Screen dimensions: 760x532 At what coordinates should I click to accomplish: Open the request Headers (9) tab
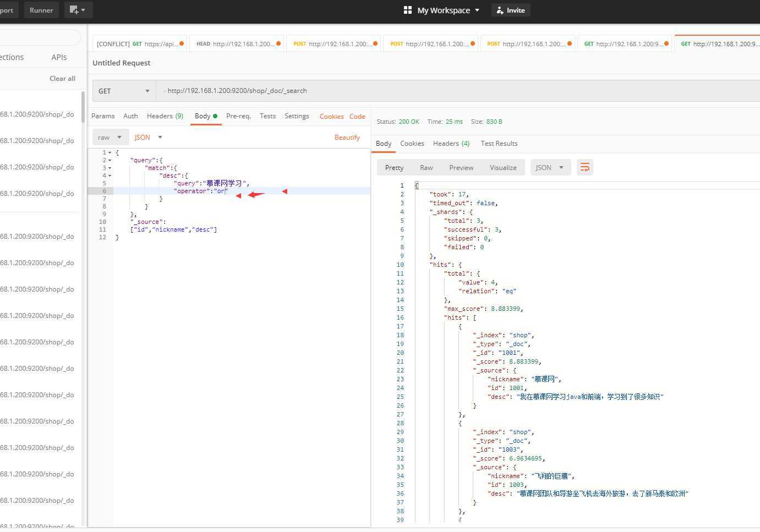[165, 116]
